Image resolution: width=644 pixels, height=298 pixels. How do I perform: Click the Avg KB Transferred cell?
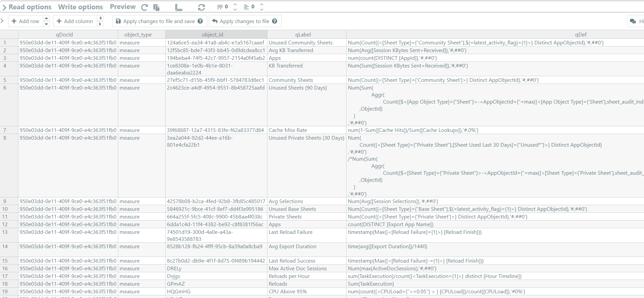[307, 50]
